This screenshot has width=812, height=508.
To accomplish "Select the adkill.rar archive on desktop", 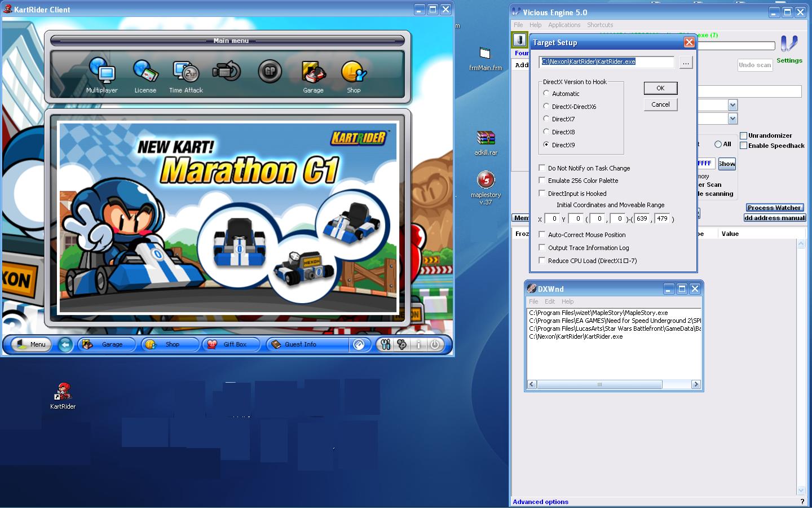I will pyautogui.click(x=486, y=143).
